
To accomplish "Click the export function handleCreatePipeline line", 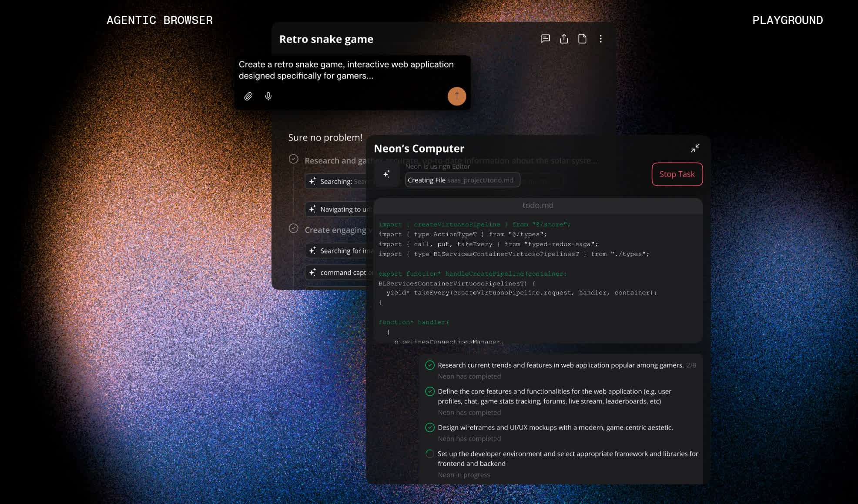I will pos(473,274).
